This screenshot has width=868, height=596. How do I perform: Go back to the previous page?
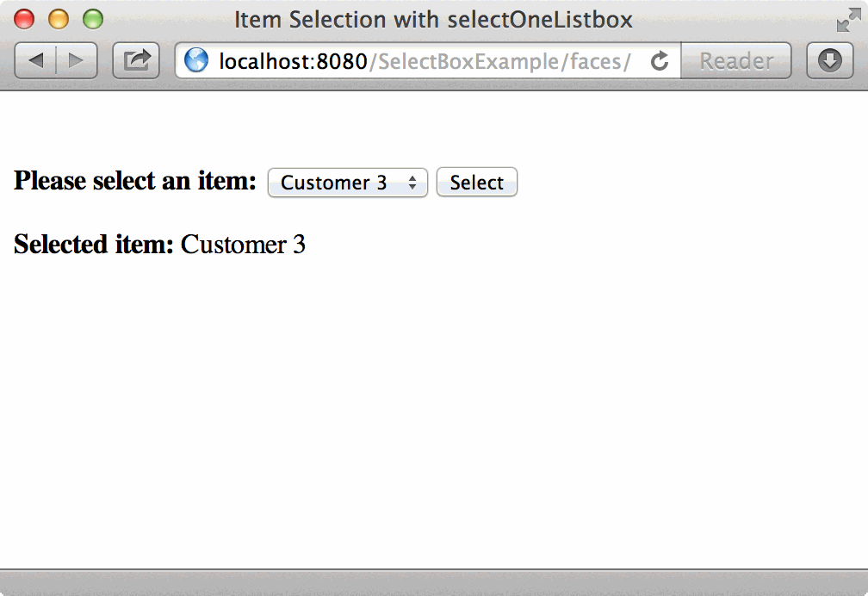[36, 60]
